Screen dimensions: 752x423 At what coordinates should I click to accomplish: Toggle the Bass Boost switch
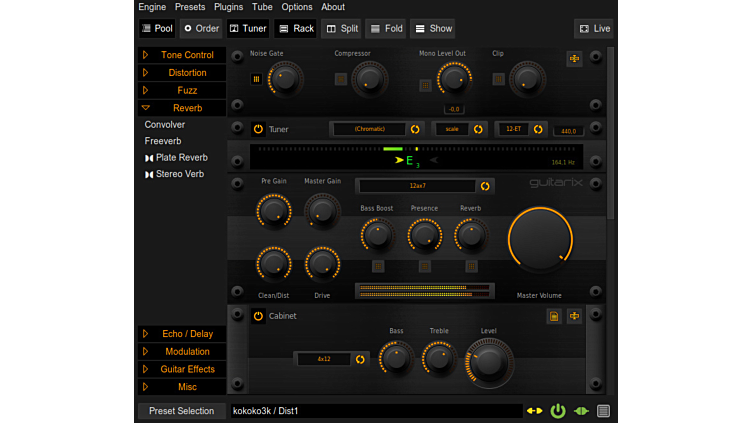[x=378, y=266]
